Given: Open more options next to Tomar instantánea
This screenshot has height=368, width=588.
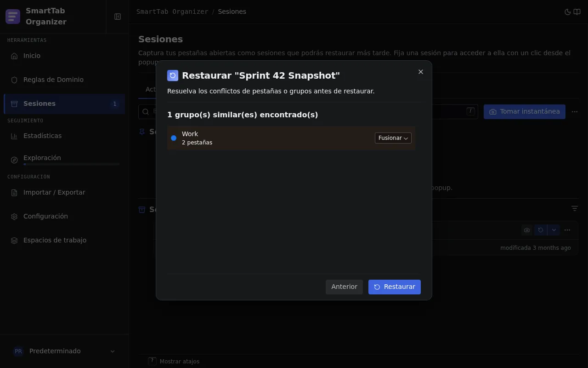Looking at the screenshot, I should [575, 112].
